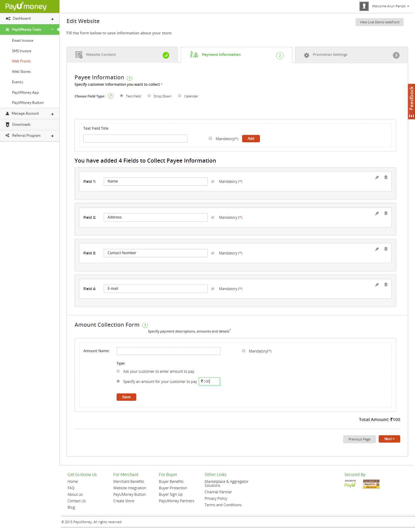Toggle Mandatory checkbox for Field 4 E-mail

213,289
